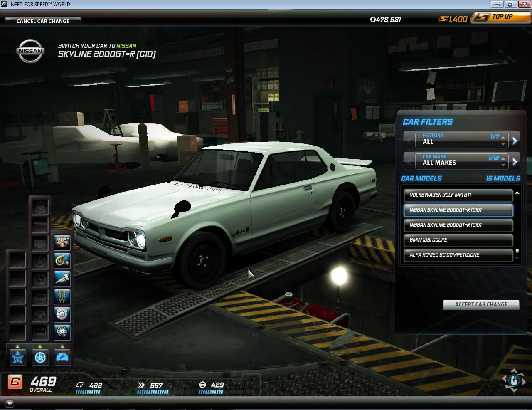Click the SpeedBoost 1,400 balance
Screen dimensions: 532x410
point(453,19)
